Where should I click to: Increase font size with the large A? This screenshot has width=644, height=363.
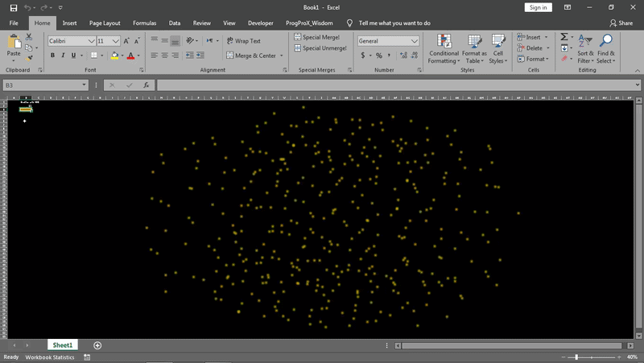click(126, 41)
